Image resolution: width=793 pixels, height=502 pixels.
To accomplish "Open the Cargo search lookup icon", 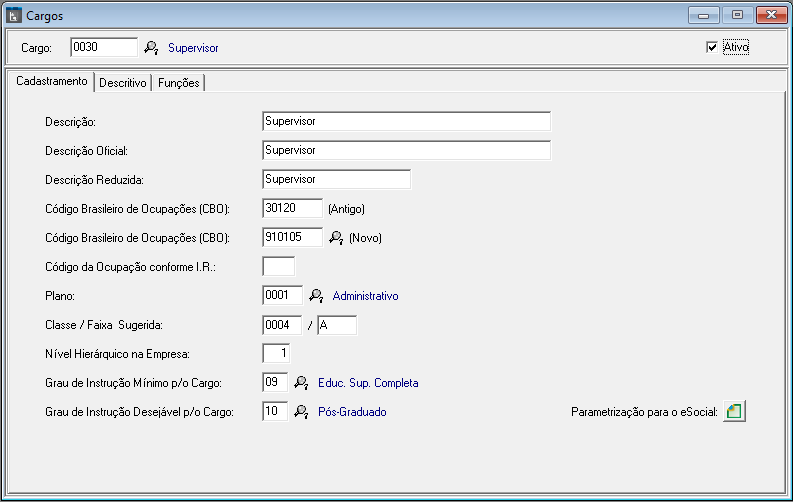I will coord(151,48).
